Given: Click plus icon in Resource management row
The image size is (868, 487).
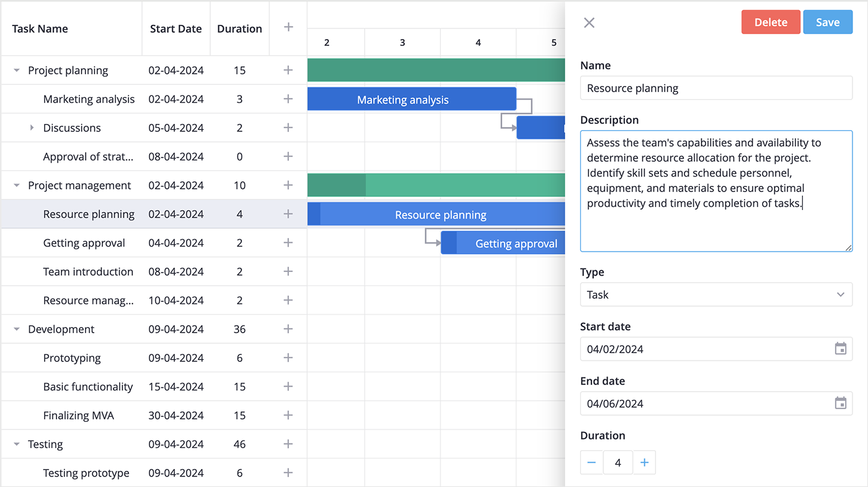Looking at the screenshot, I should (x=288, y=300).
